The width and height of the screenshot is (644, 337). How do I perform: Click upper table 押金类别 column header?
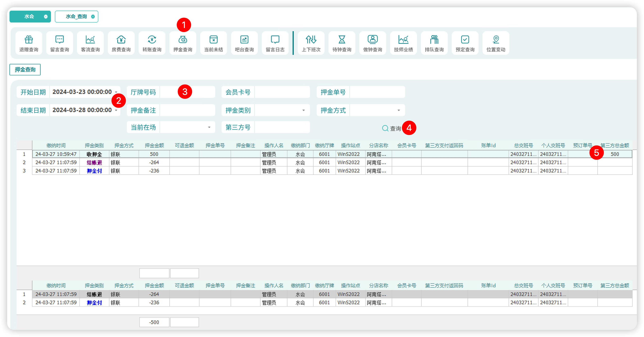[94, 145]
